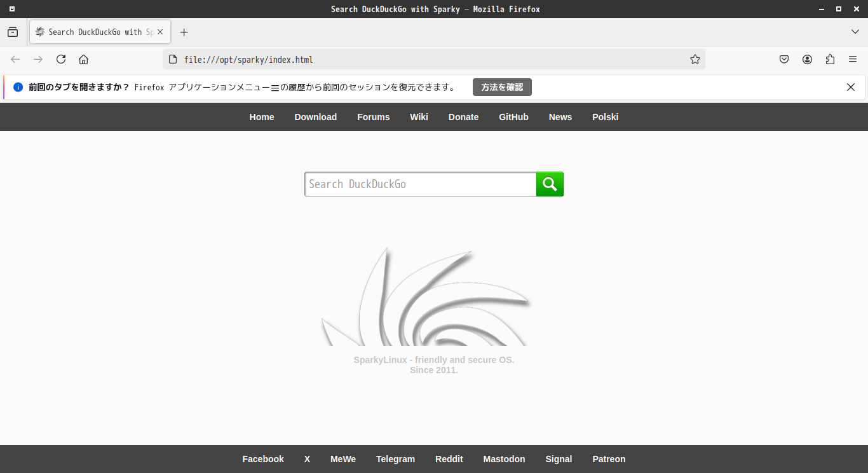The image size is (868, 473).
Task: Open the News menu item
Action: tap(560, 117)
